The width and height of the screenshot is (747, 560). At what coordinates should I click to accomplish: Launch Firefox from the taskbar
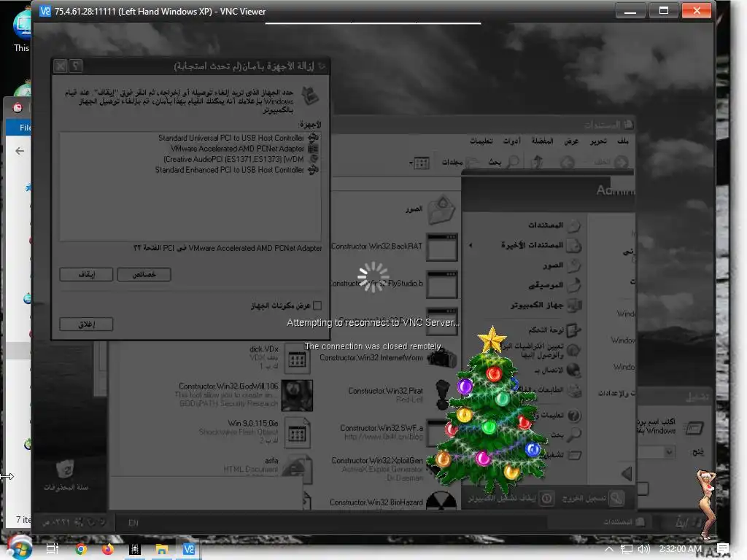(108, 549)
